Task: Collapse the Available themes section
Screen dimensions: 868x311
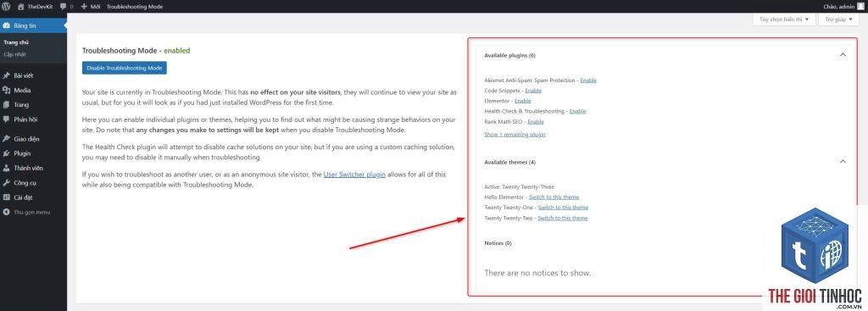Action: (843, 162)
